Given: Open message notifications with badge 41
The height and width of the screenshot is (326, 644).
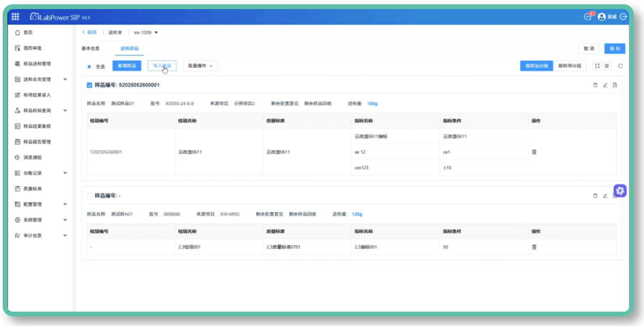Looking at the screenshot, I should point(588,17).
